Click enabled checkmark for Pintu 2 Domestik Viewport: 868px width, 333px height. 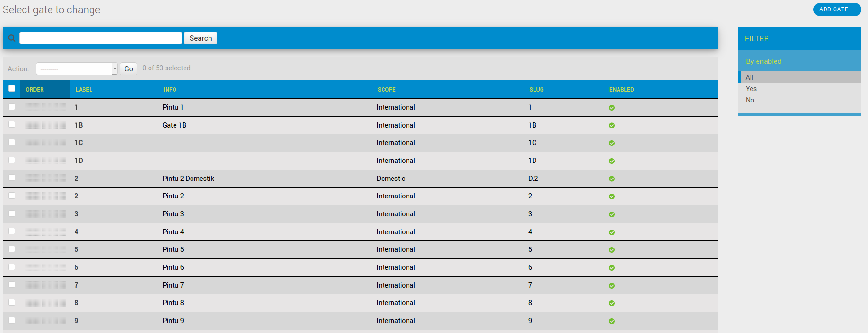click(x=612, y=179)
